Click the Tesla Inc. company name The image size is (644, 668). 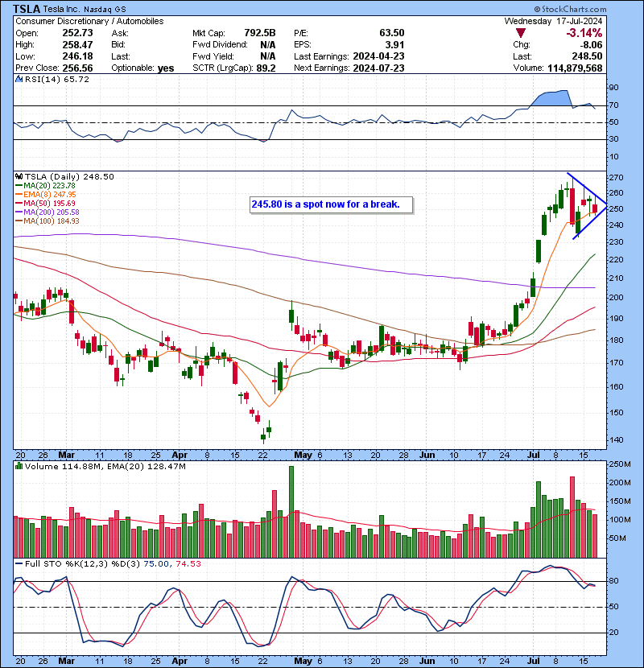pyautogui.click(x=60, y=9)
